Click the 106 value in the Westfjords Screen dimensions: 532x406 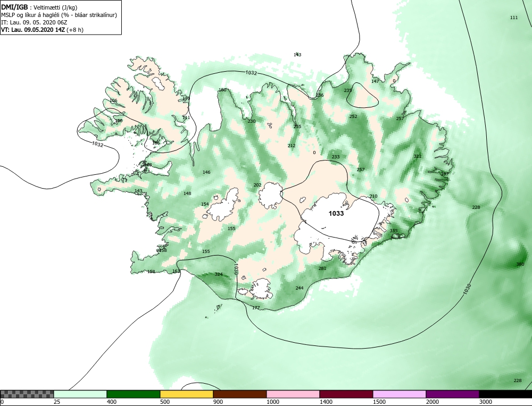pyautogui.click(x=113, y=100)
